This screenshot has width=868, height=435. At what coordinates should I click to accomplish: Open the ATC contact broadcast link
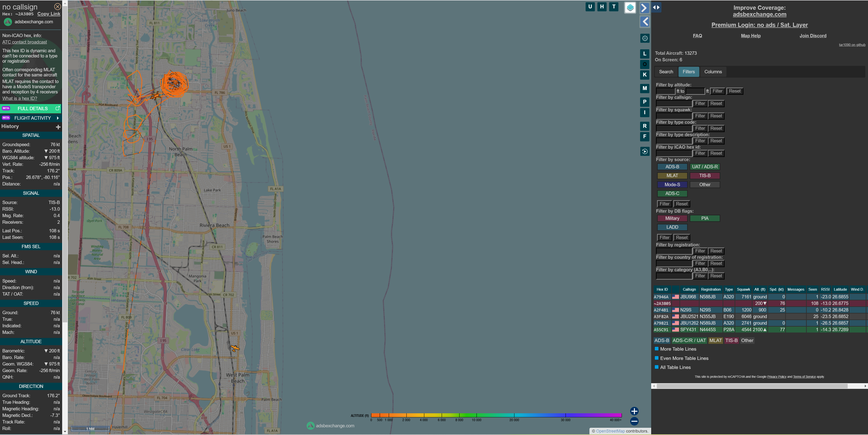(x=25, y=42)
